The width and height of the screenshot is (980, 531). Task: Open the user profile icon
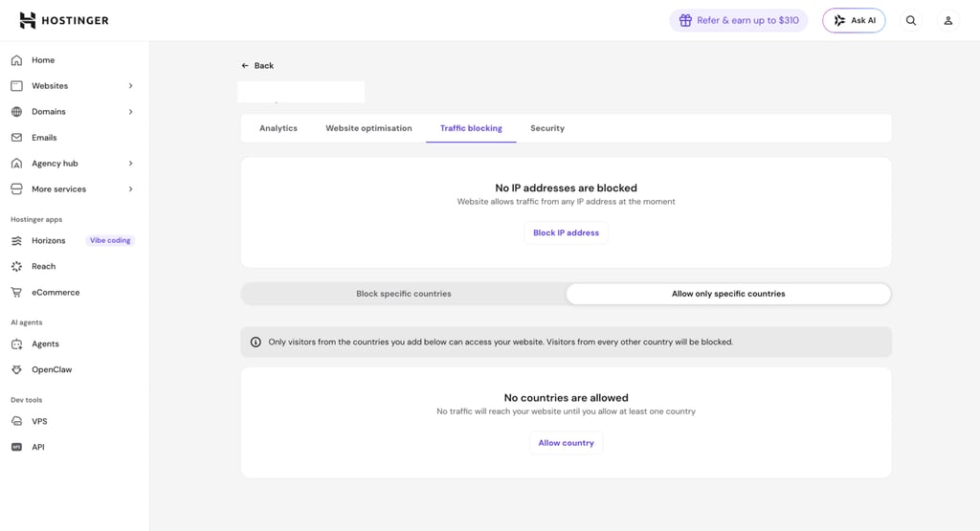948,21
